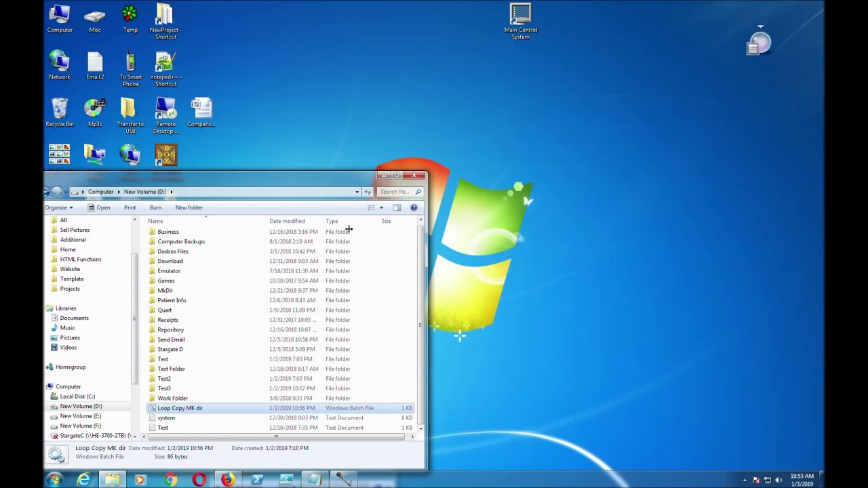Open the Misc drive desktop icon
The height and width of the screenshot is (488, 868).
(95, 19)
